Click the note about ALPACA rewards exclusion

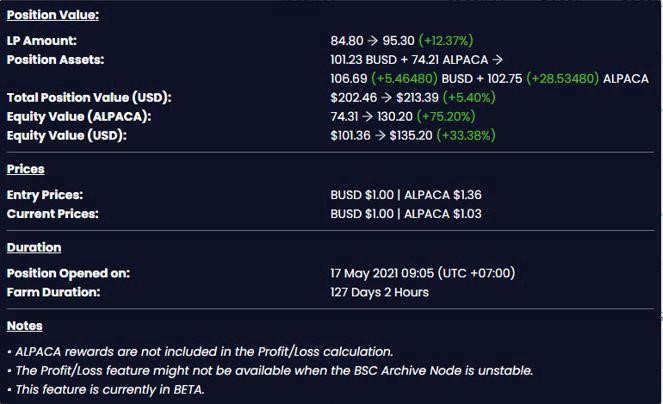pos(200,351)
